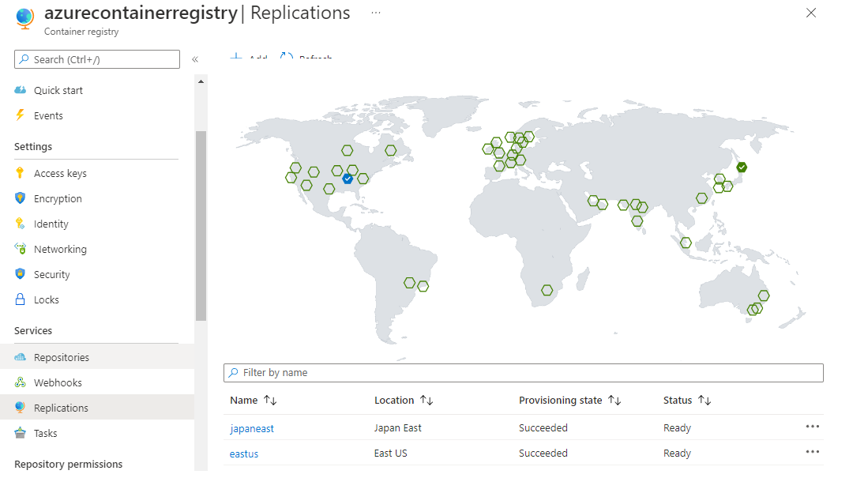The height and width of the screenshot is (478, 868).
Task: Click the container registry globe logo
Action: 24,18
